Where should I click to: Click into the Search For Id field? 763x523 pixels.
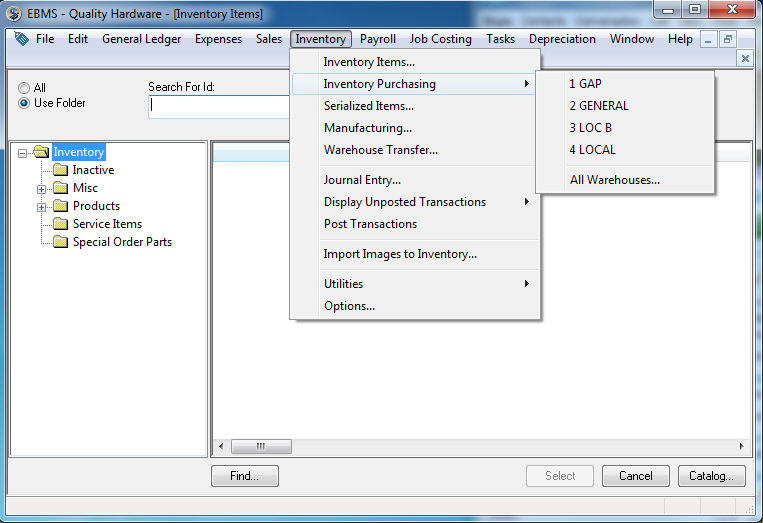coord(218,106)
